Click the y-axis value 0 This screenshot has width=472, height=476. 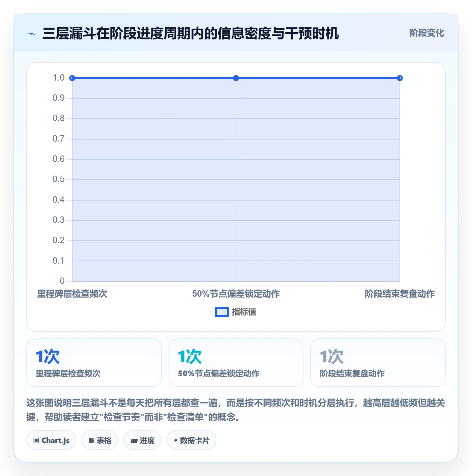click(x=62, y=281)
